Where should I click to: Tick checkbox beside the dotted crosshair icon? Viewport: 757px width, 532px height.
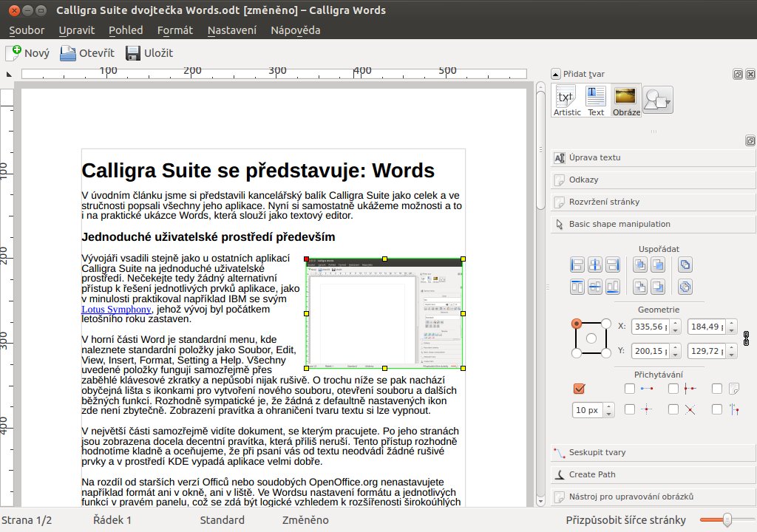630,409
